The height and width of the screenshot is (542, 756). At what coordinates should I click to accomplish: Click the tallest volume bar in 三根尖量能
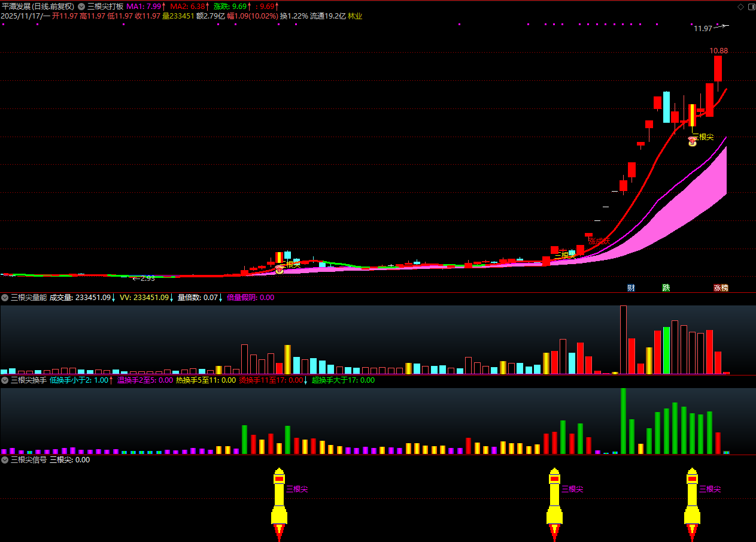point(623,339)
